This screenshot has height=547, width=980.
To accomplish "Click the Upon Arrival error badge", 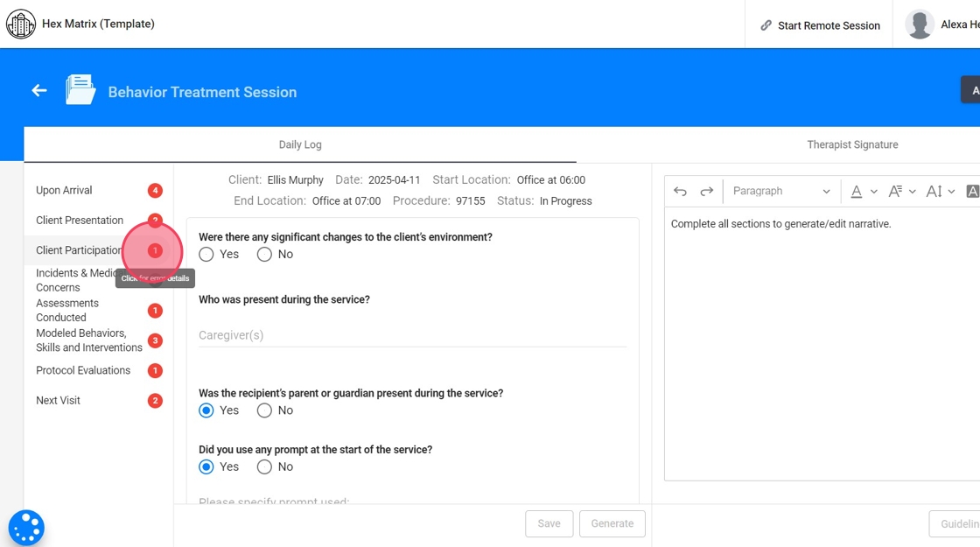I will click(155, 191).
